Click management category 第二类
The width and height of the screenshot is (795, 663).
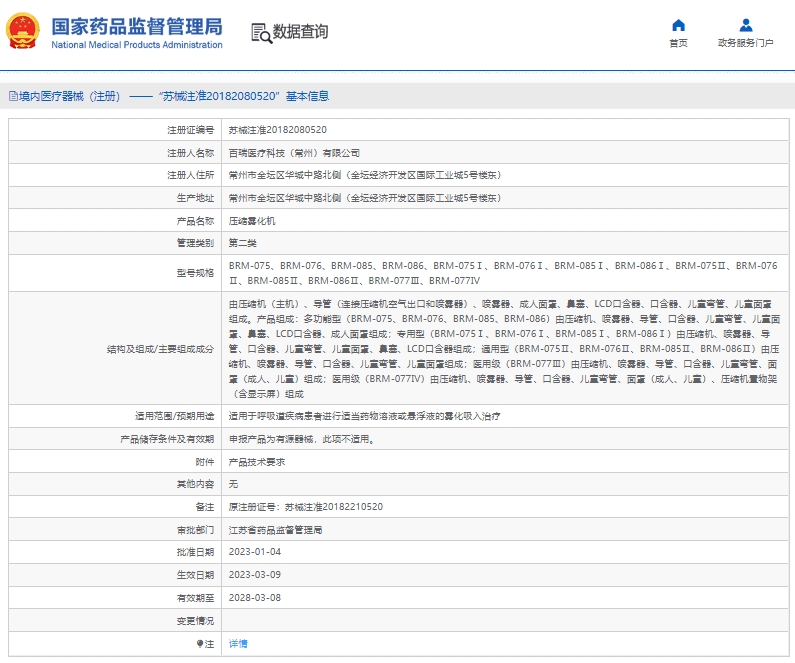point(242,243)
